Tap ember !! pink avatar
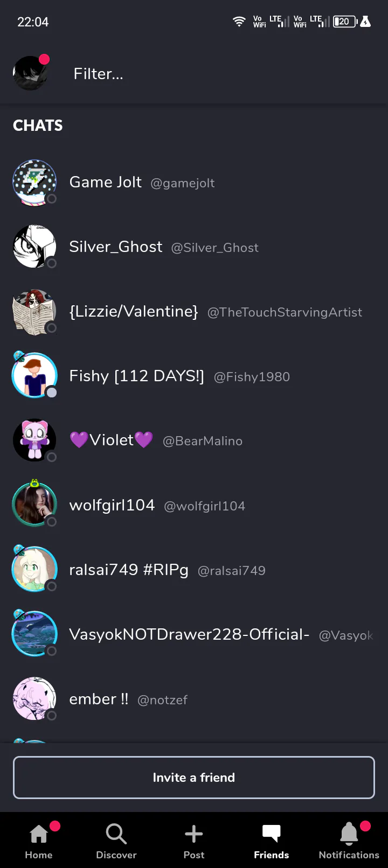This screenshot has width=388, height=868. click(x=34, y=699)
